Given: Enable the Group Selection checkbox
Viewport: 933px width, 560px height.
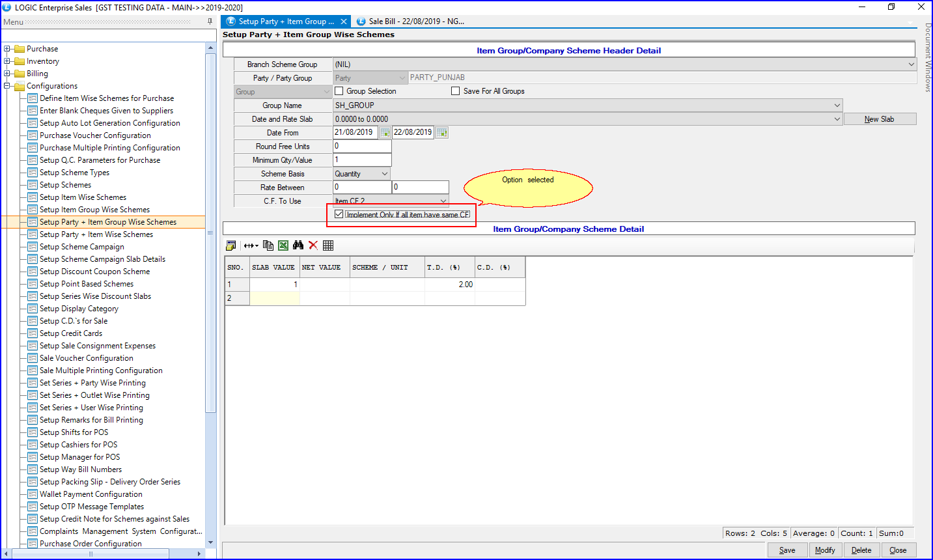Looking at the screenshot, I should click(339, 91).
